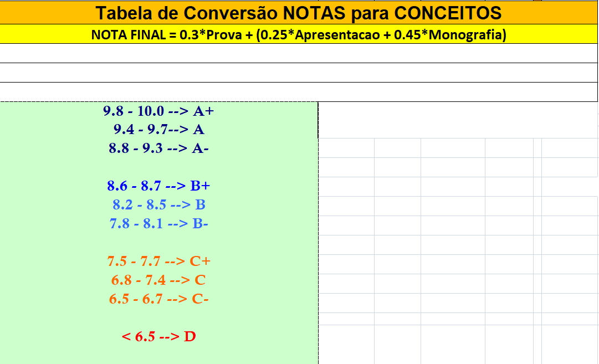This screenshot has height=364, width=599.
Task: Click the '8.2 - 8.5 --> B' line
Action: tap(158, 205)
